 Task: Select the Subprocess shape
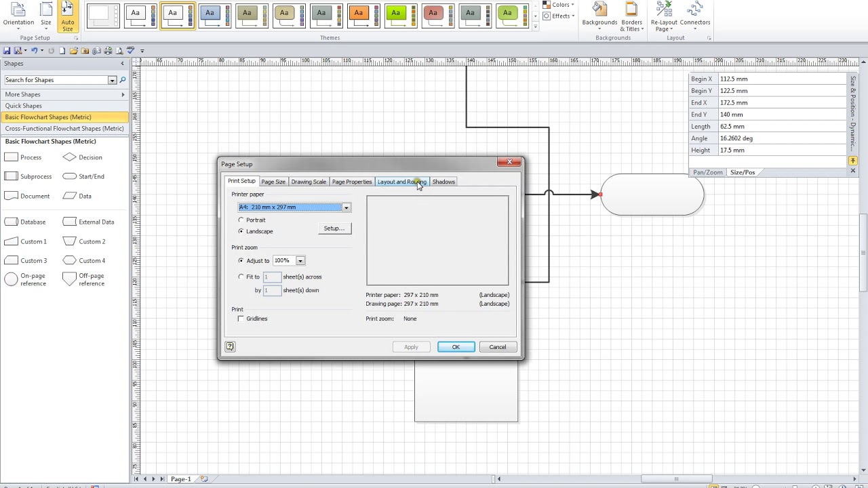point(28,176)
